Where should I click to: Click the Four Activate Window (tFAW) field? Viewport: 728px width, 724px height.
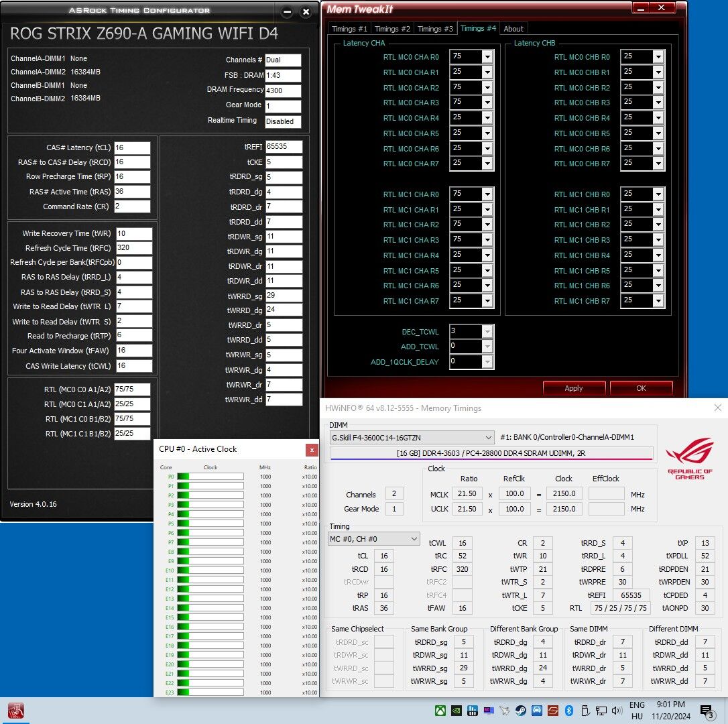133,350
